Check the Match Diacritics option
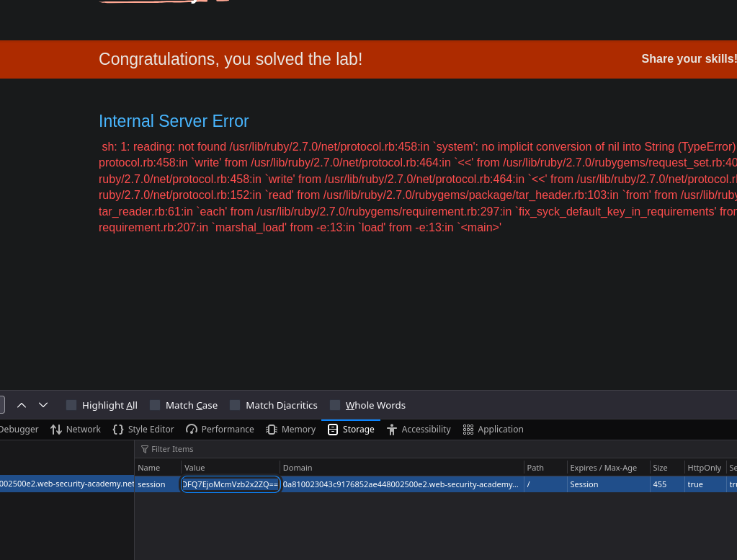737x560 pixels. tap(235, 405)
